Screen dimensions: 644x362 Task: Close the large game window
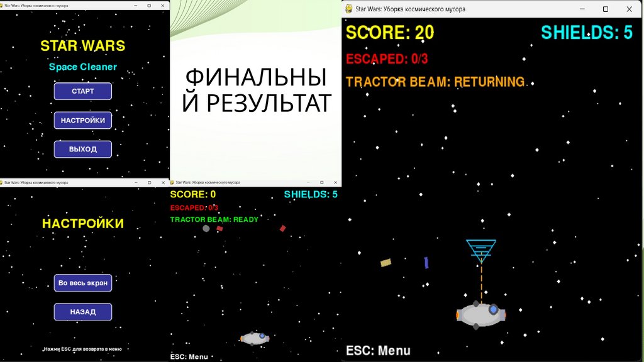pyautogui.click(x=629, y=9)
